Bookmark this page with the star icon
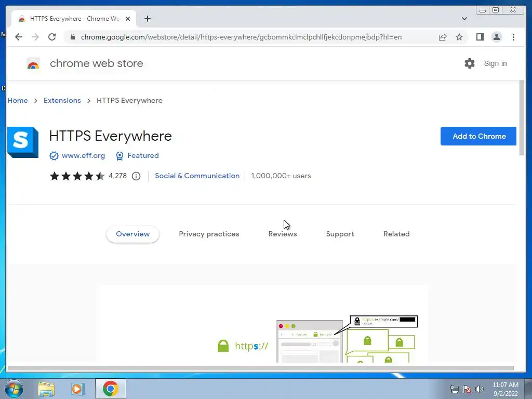This screenshot has width=532, height=399. 459,37
